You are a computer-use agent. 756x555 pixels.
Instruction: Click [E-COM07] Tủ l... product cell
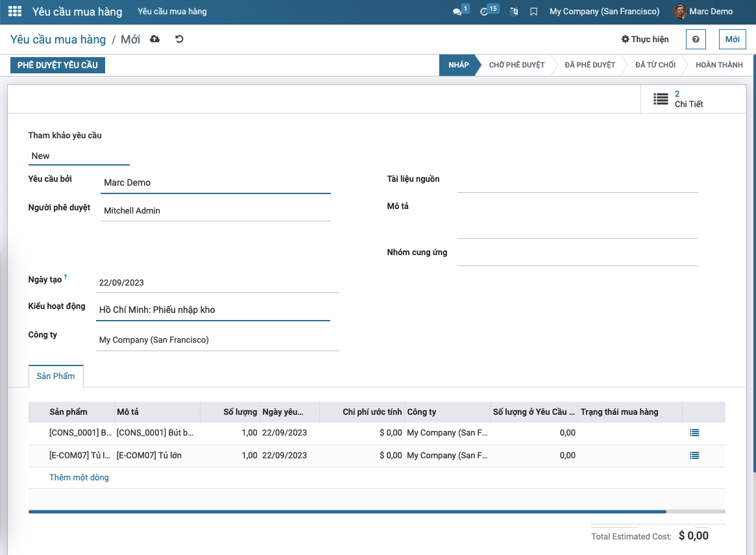coord(80,456)
